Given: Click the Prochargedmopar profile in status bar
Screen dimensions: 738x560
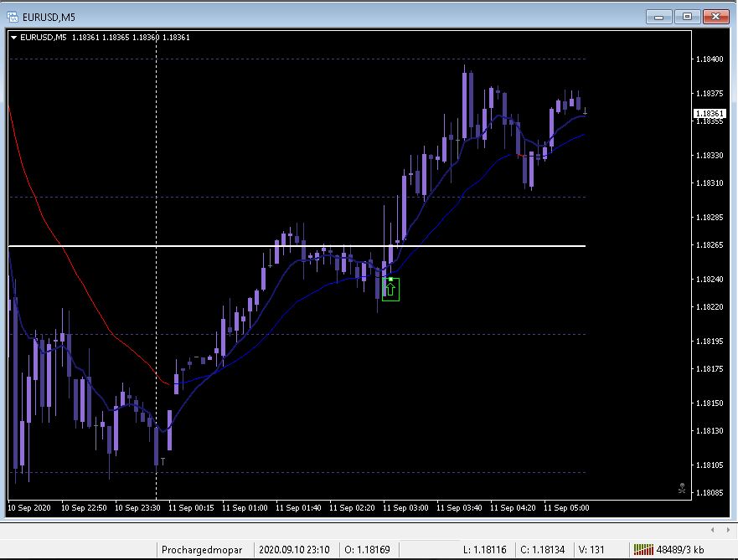Looking at the screenshot, I should (202, 550).
